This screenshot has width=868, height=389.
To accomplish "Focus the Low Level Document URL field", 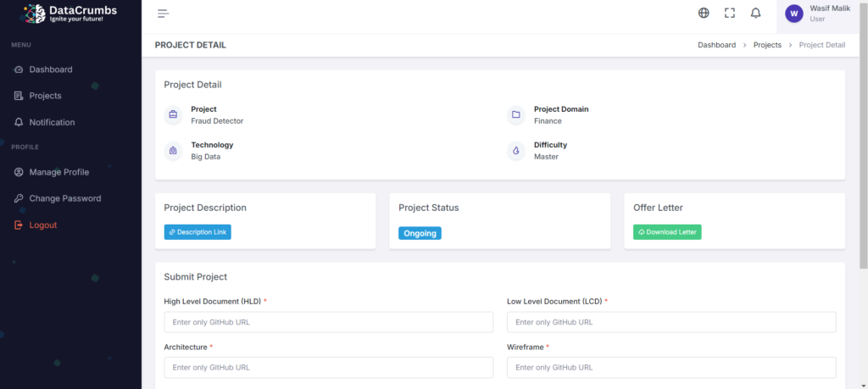I will pos(671,322).
